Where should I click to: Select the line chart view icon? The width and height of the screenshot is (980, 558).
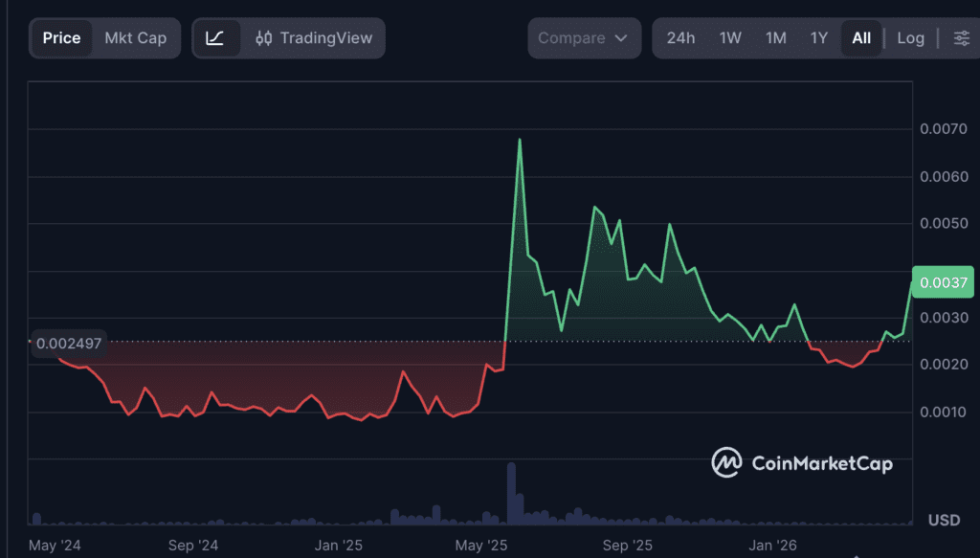click(x=215, y=38)
